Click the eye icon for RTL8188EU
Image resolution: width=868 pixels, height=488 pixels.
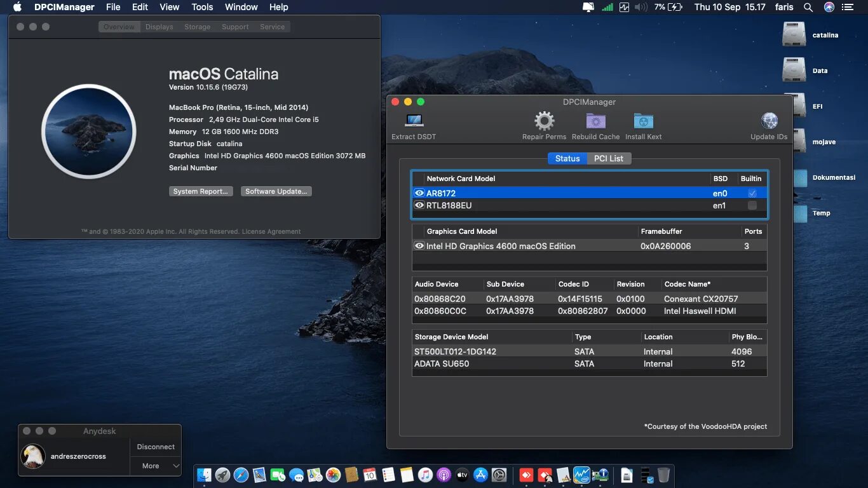pos(419,205)
